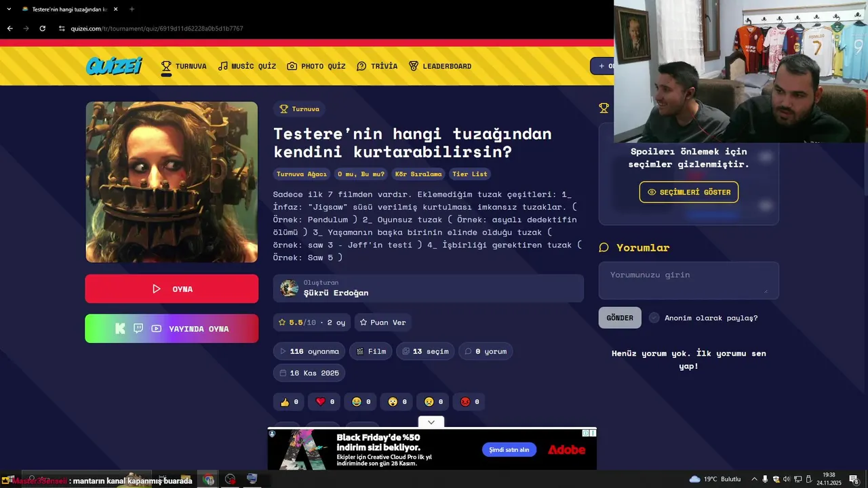Open the Turnuva menu item
The height and width of the screenshot is (488, 868).
point(183,66)
